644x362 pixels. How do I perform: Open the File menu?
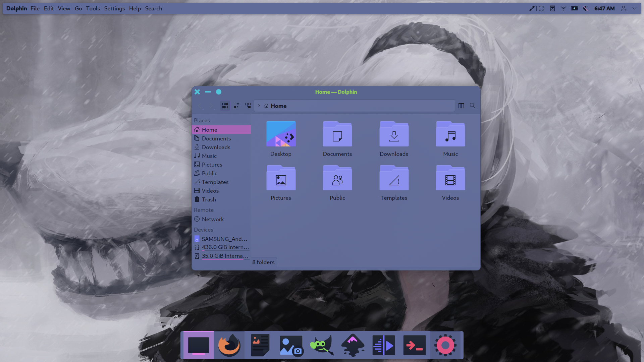point(35,8)
